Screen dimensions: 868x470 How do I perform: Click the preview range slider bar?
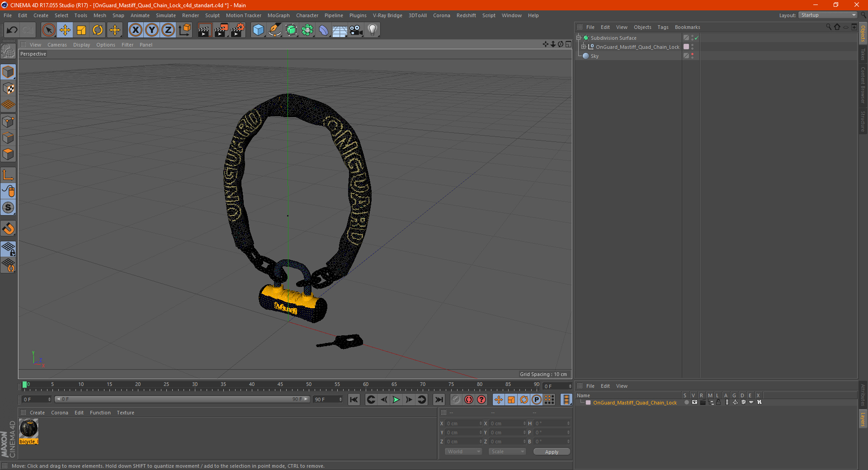coord(182,399)
